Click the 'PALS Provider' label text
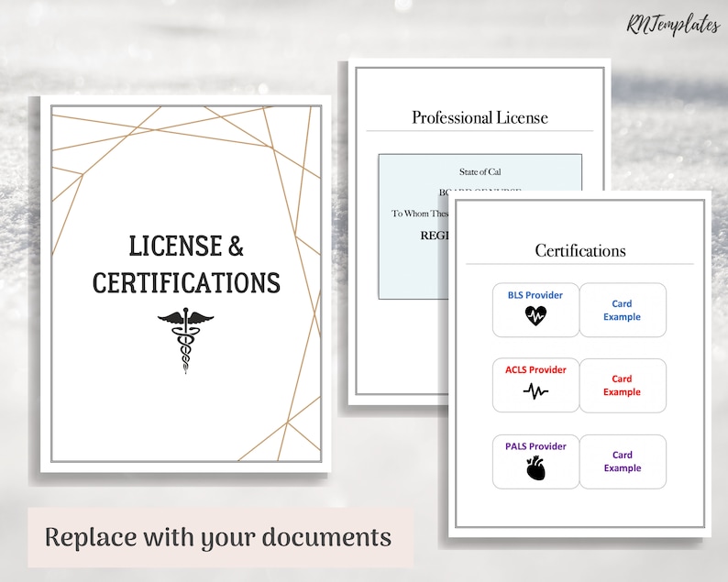 535,446
